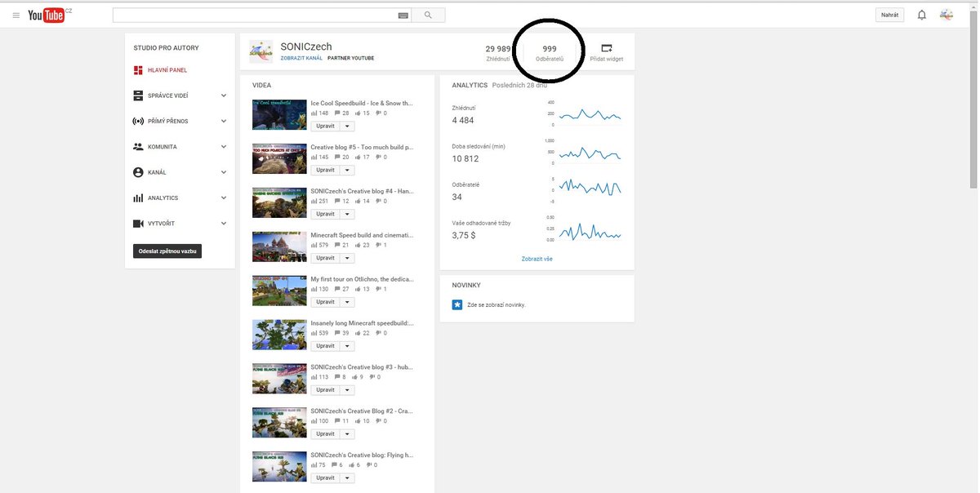Click the SONICzech channel avatar

coord(261,51)
